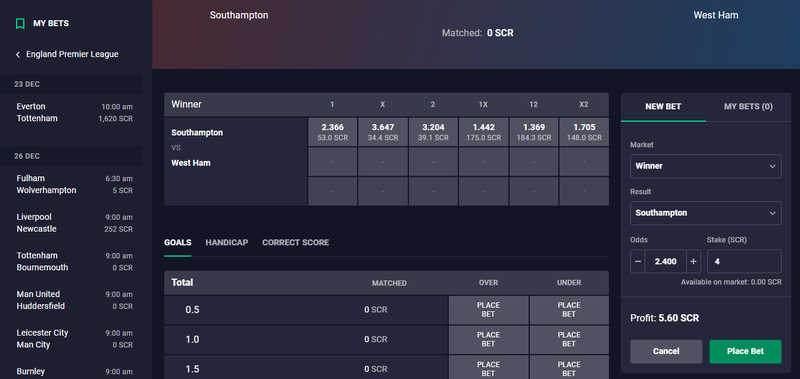Click the Stake (SCR) input field
The width and height of the screenshot is (800, 379).
click(x=744, y=261)
